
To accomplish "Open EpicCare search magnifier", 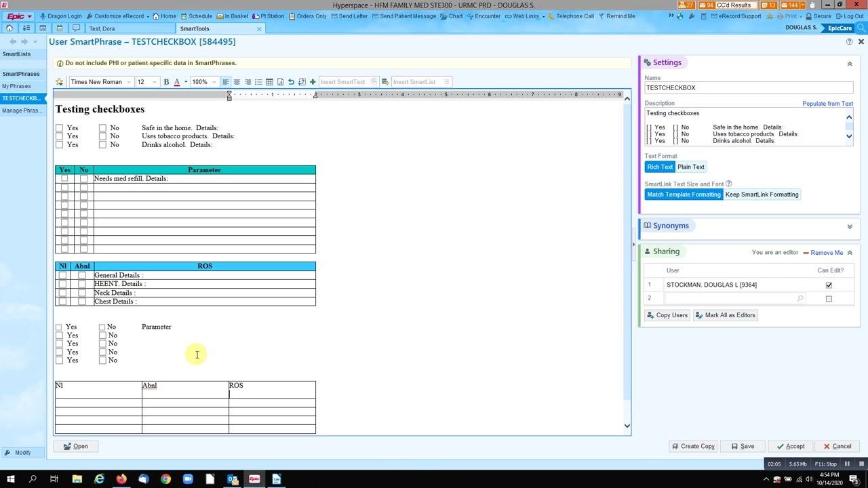I will coord(861,28).
